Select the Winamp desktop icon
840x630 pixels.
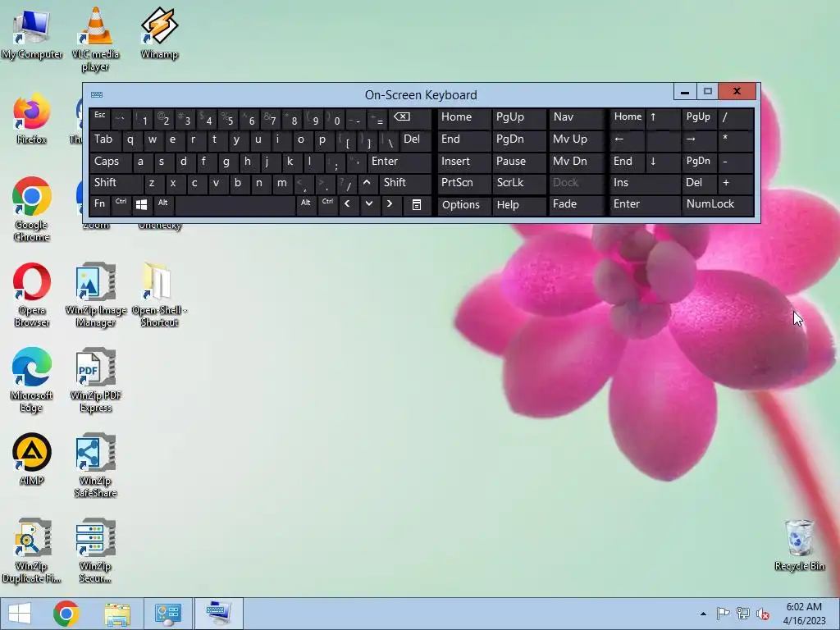pos(159,32)
